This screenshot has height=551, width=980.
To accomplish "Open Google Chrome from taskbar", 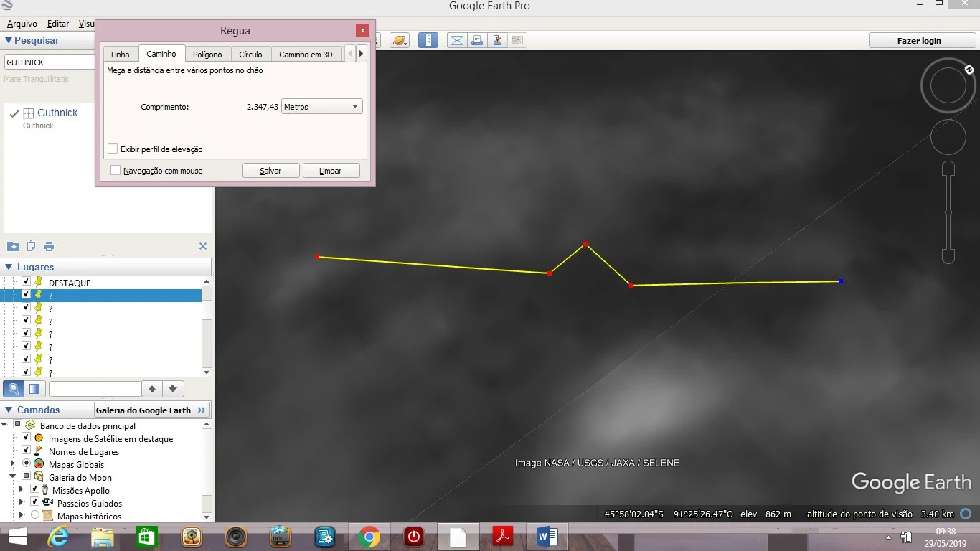I will click(369, 537).
